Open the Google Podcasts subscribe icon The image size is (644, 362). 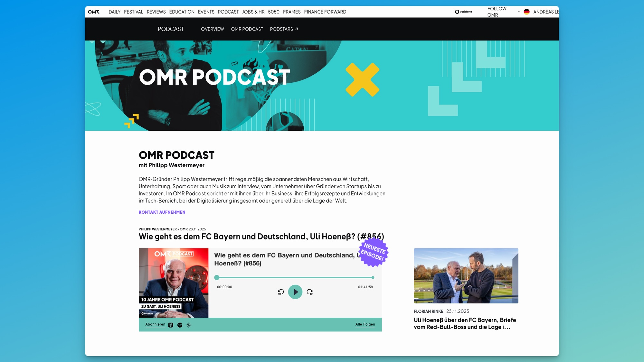[x=189, y=325]
